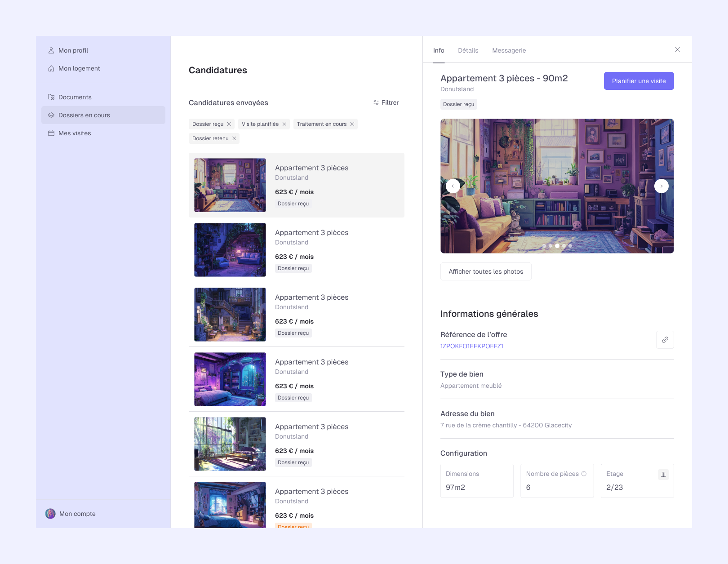This screenshot has height=564, width=728.
Task: Open the Filtrer settings icon
Action: [x=376, y=102]
